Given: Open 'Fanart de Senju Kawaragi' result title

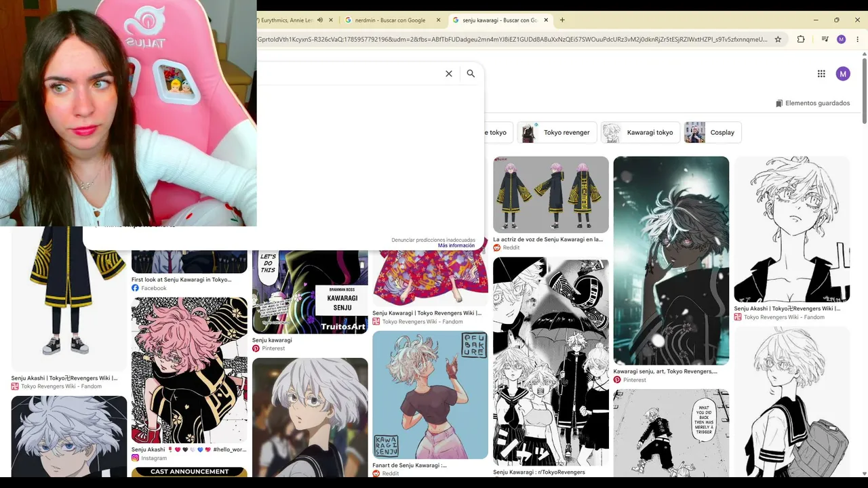Looking at the screenshot, I should pyautogui.click(x=410, y=466).
